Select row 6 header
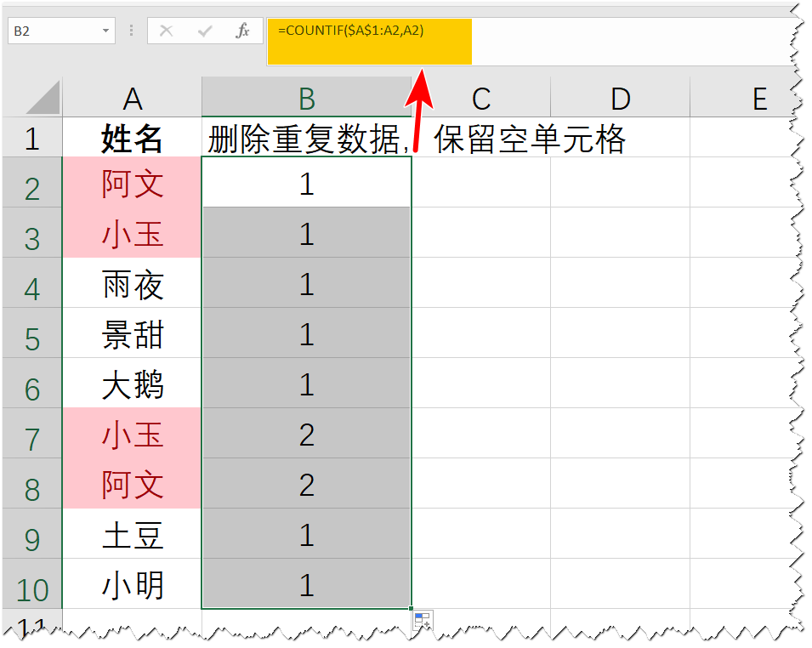812x648 pixels. [x=32, y=384]
